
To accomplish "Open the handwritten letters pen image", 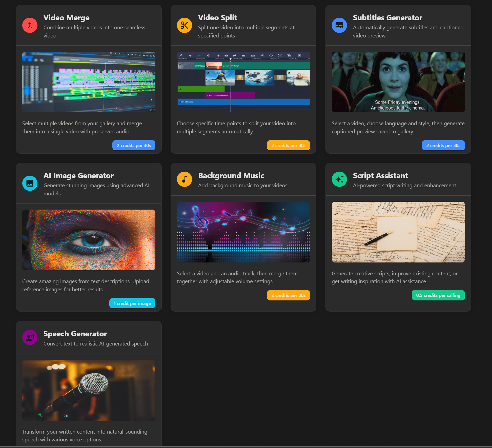I will tap(398, 232).
